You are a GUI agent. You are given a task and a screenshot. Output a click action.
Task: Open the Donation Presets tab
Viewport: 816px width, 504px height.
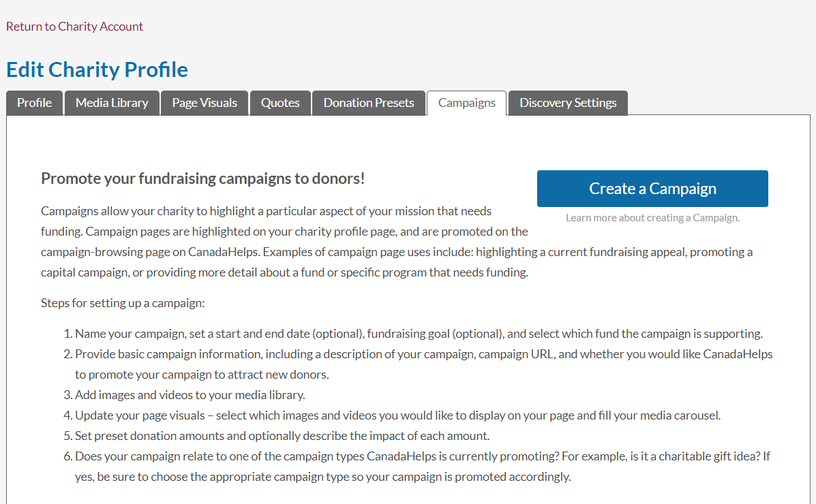(369, 103)
